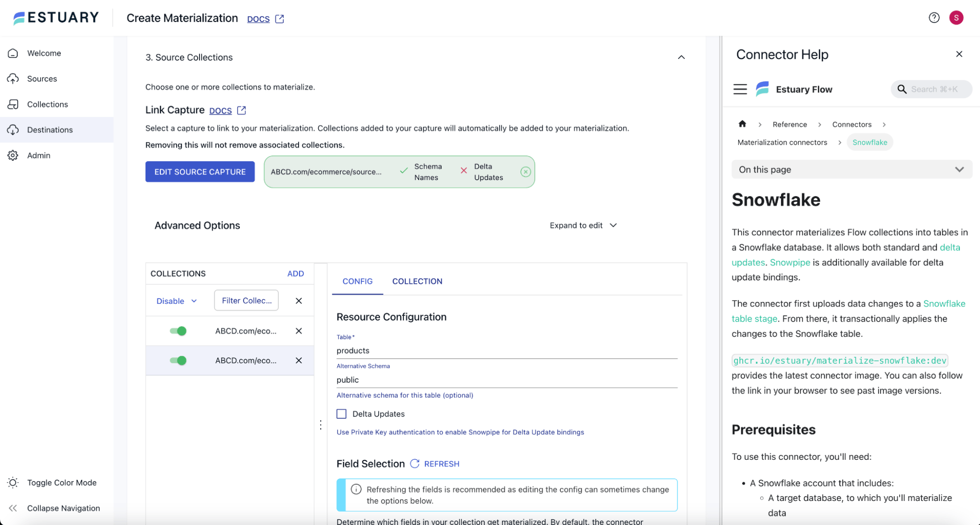
Task: Remove the second highlighted ABCD.com/eco... collection
Action: tap(299, 360)
